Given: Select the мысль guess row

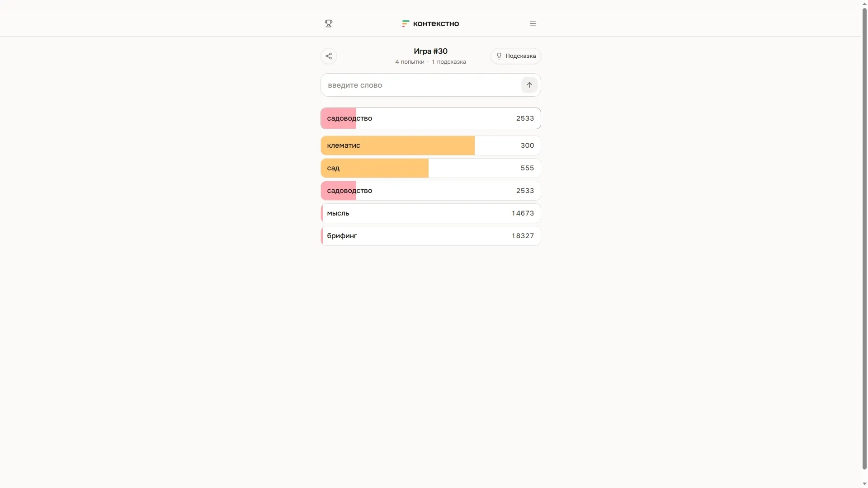Looking at the screenshot, I should [431, 213].
